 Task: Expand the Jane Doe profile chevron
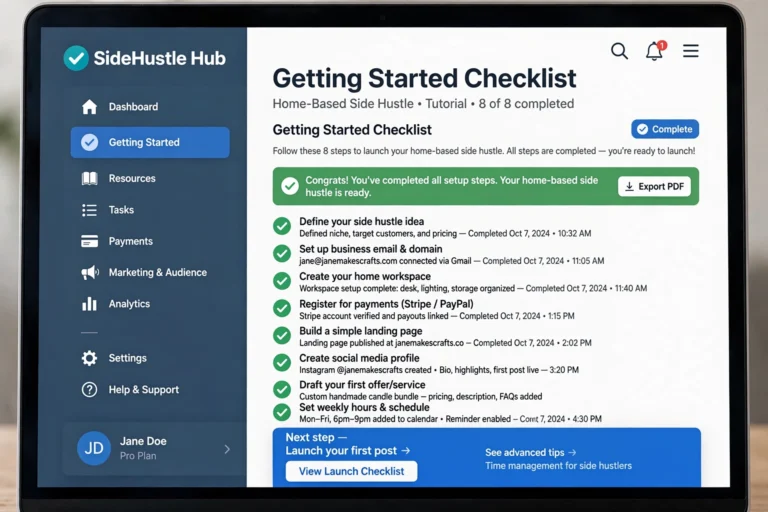click(227, 449)
